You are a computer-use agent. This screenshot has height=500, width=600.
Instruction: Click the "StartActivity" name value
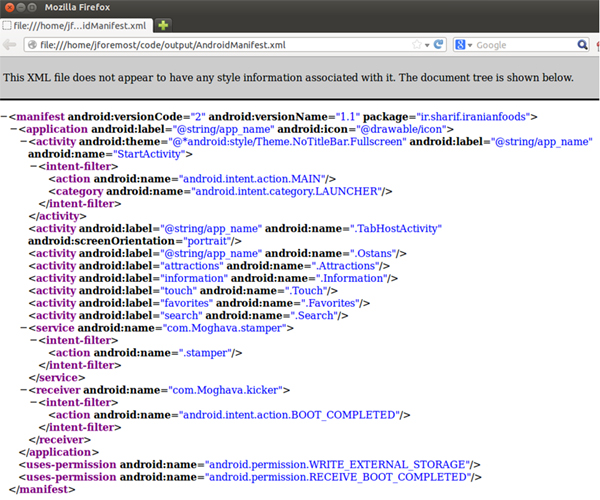[x=149, y=154]
